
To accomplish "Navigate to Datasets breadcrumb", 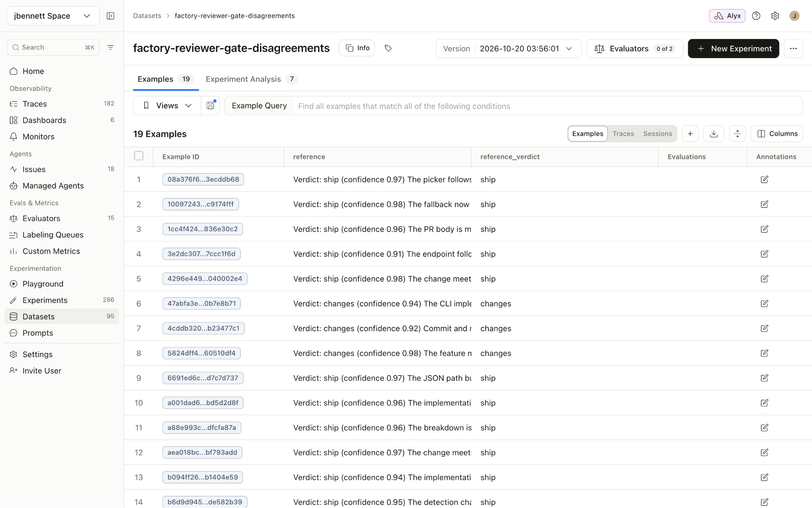I will tap(147, 16).
